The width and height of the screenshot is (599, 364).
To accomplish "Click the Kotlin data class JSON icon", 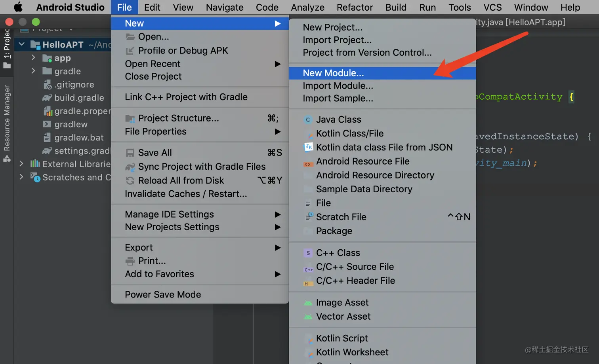I will point(308,147).
